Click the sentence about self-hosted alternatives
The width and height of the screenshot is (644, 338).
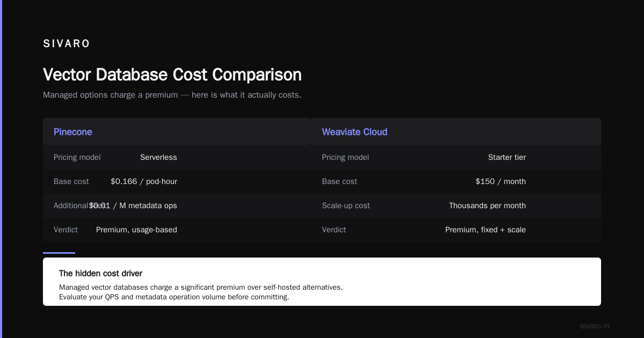tap(201, 287)
